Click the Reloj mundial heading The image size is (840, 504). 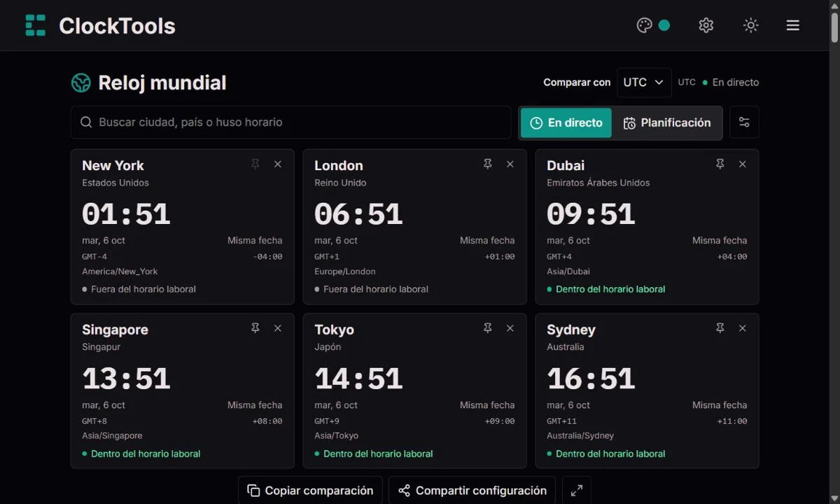[162, 83]
